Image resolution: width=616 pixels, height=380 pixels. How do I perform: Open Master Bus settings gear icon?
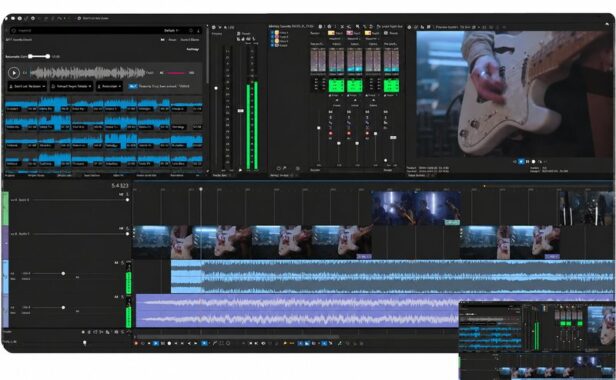coord(213,28)
